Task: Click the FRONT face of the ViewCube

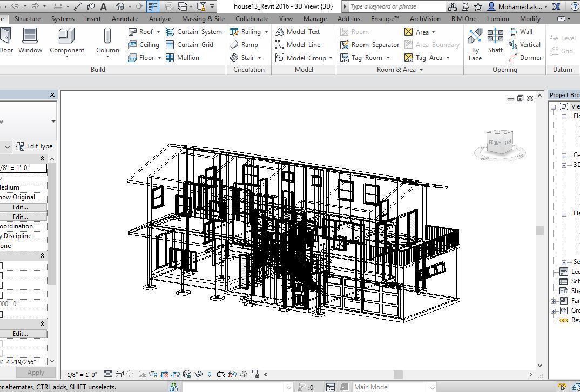Action: point(495,143)
